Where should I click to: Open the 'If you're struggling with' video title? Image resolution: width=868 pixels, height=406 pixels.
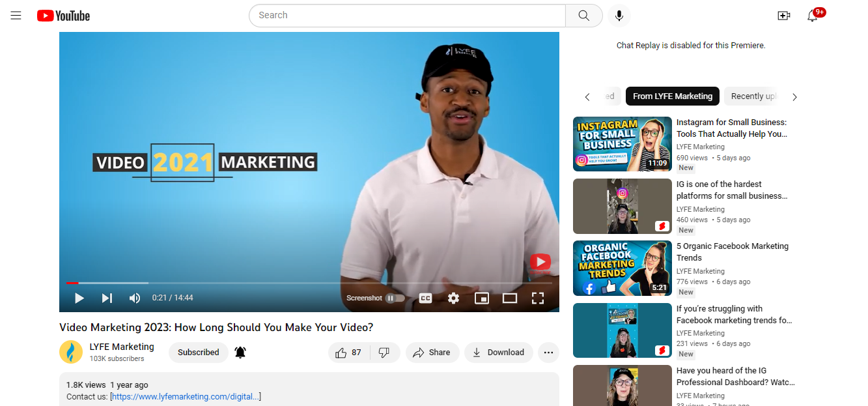coord(735,315)
